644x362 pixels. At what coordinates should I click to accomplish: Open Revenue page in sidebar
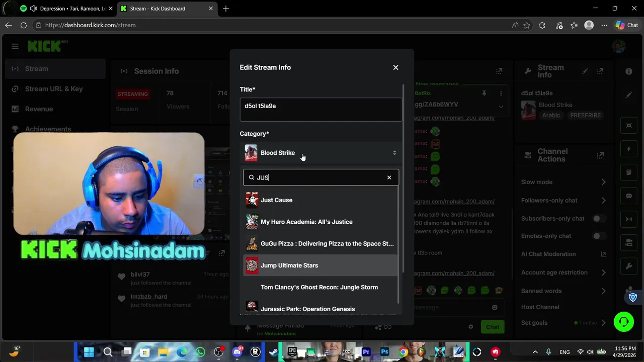[x=55, y=109]
